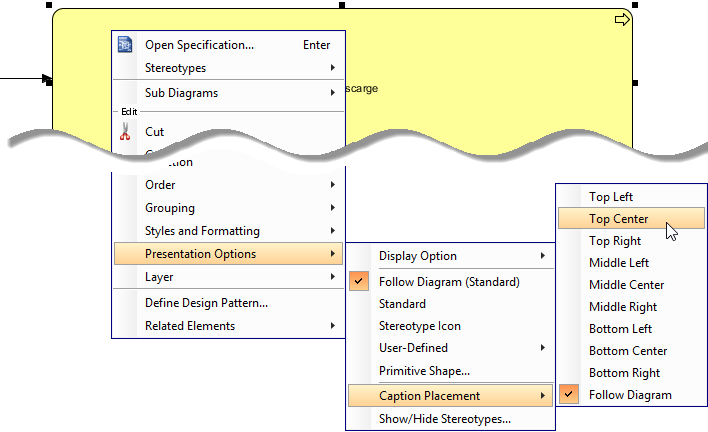Click the Open Specification icon

point(125,45)
